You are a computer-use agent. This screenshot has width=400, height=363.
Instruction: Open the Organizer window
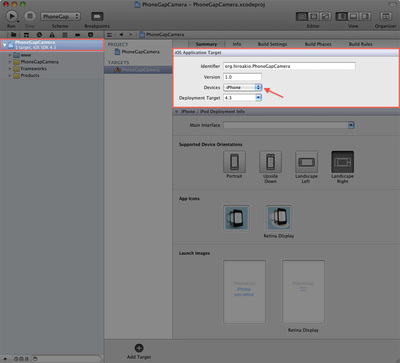coord(386,16)
